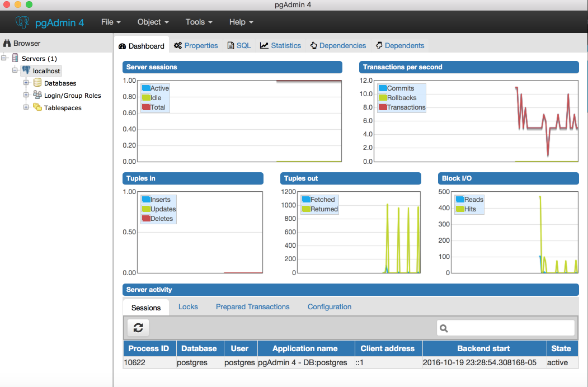The width and height of the screenshot is (588, 387).
Task: Sort sessions by Client address column header
Action: pos(388,348)
